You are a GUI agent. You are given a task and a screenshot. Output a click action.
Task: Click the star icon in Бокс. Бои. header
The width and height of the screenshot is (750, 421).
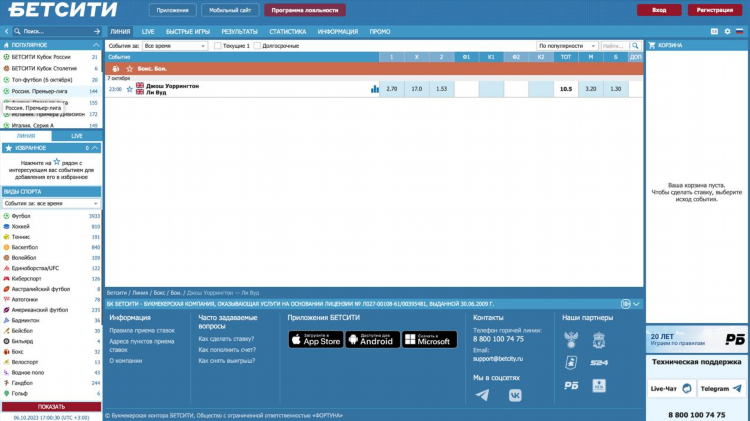point(130,69)
